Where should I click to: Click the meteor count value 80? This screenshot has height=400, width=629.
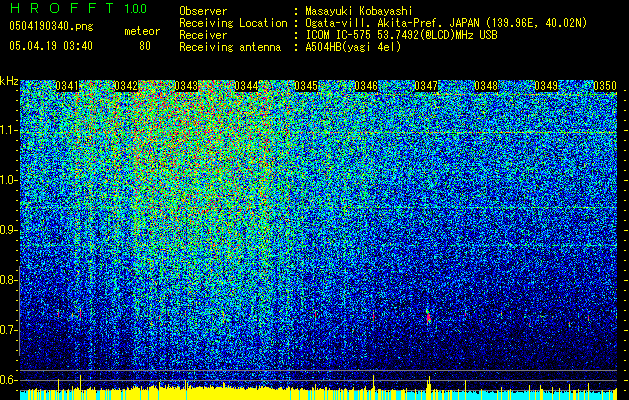coord(145,46)
